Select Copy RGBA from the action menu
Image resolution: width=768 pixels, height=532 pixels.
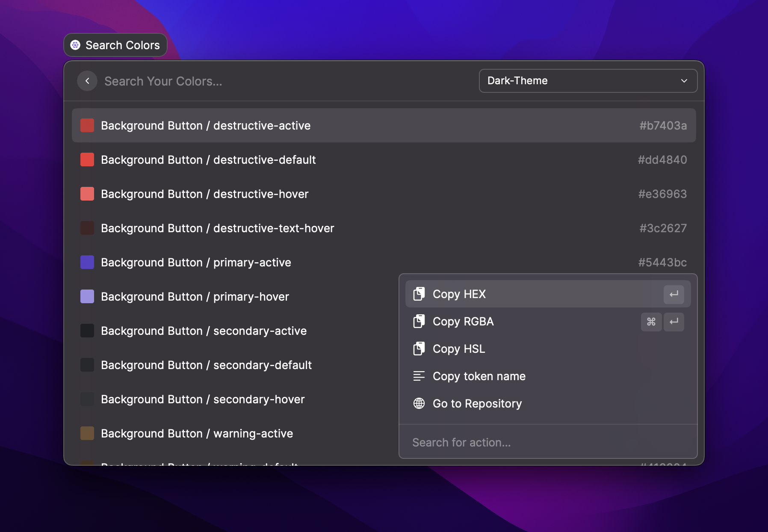coord(463,322)
